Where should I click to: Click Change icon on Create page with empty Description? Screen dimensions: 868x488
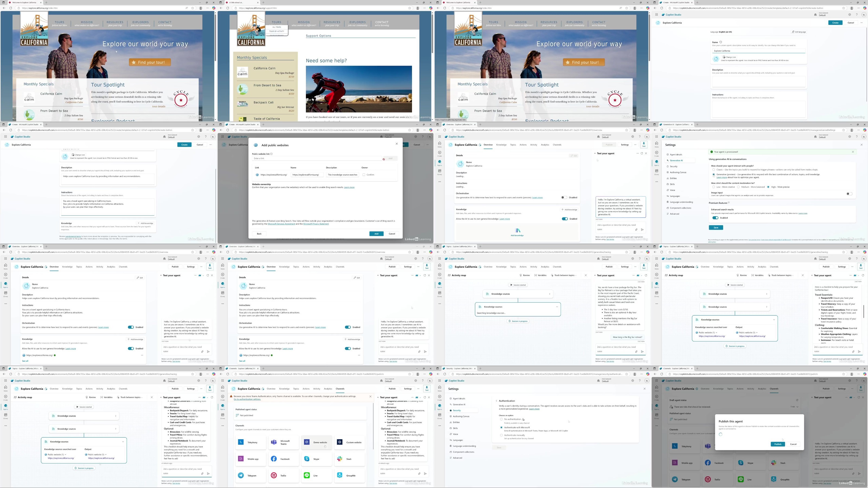click(x=729, y=57)
